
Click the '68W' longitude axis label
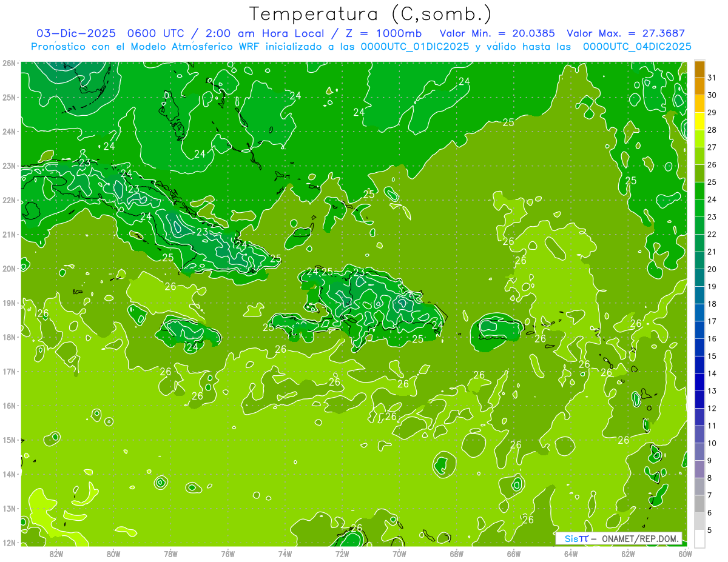click(x=457, y=554)
